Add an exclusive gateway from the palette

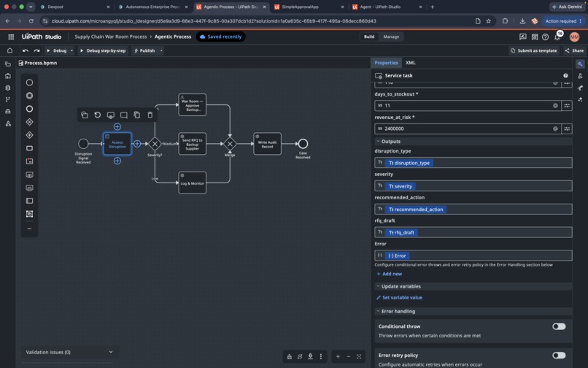pos(29,122)
